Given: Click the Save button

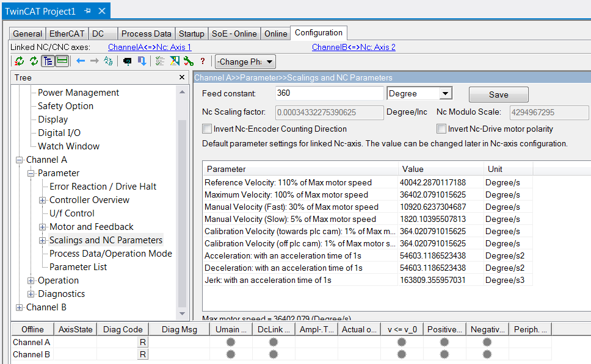Looking at the screenshot, I should click(499, 95).
